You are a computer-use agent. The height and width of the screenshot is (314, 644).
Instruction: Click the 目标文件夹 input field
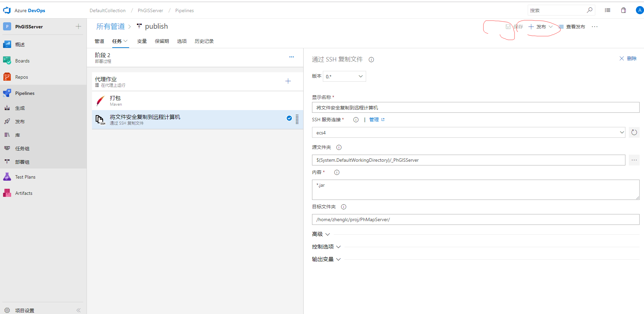pyautogui.click(x=475, y=219)
